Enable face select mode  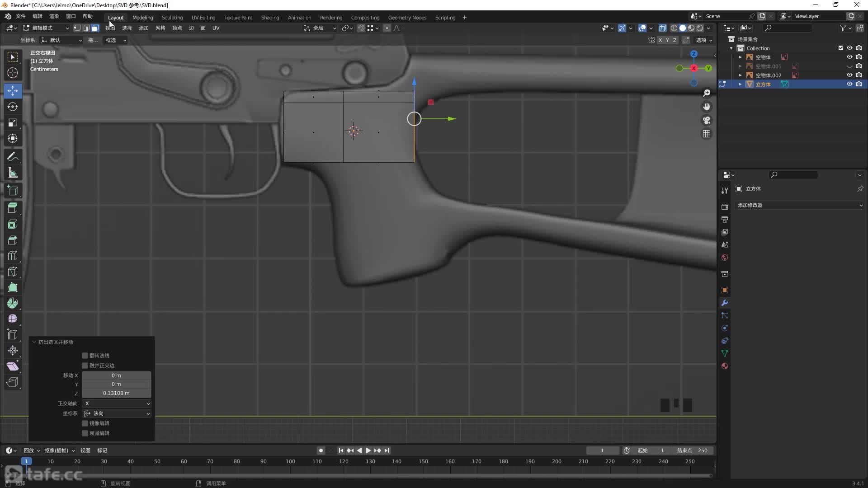click(95, 28)
